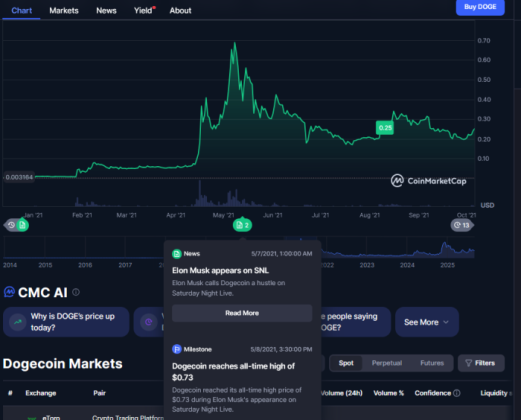This screenshot has width=521, height=420.
Task: Click the May '21 axis label
Action: tap(223, 215)
